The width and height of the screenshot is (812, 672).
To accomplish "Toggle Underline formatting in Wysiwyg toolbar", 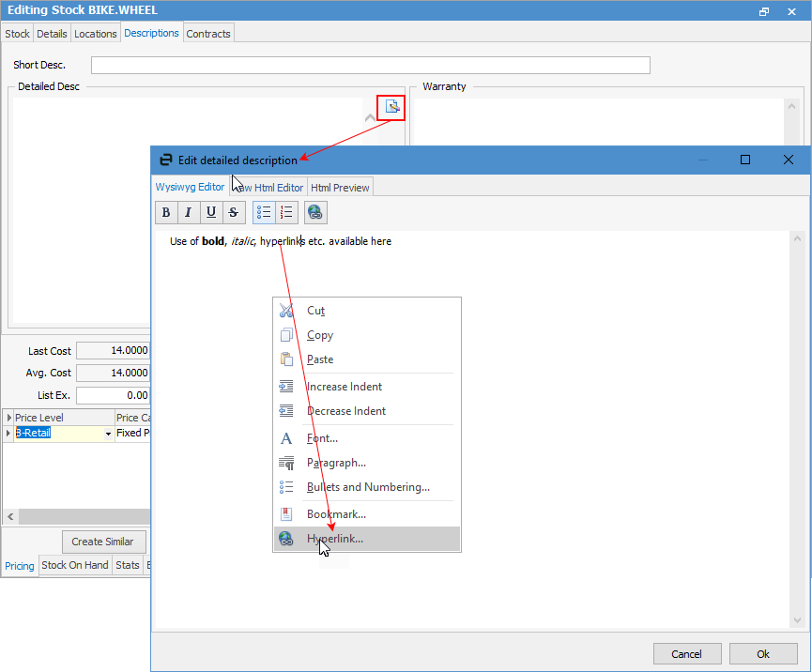I will tap(211, 212).
